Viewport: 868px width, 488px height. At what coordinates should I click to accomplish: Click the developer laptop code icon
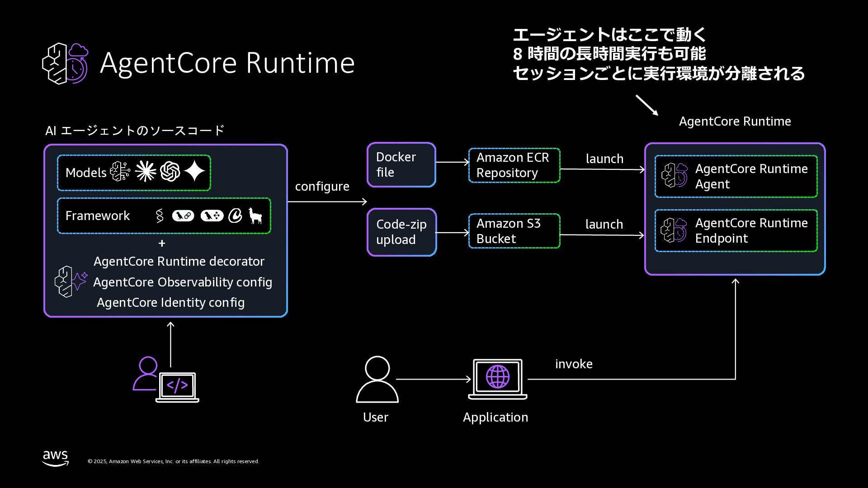point(177,385)
